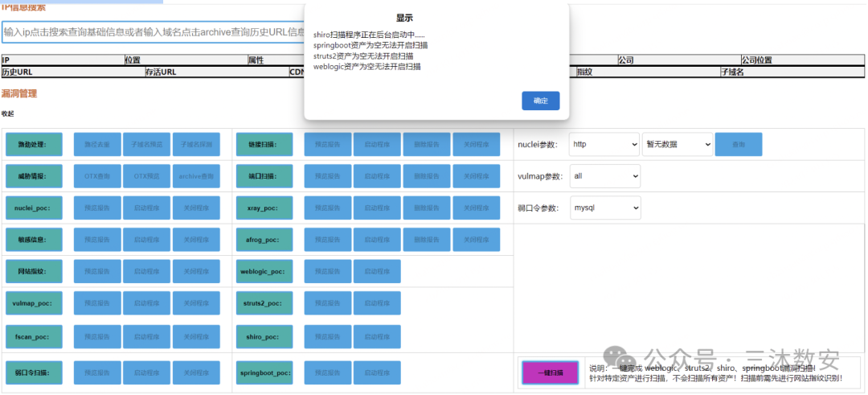
Task: Click 关闭程序 in nuclei_poc row
Action: click(196, 208)
